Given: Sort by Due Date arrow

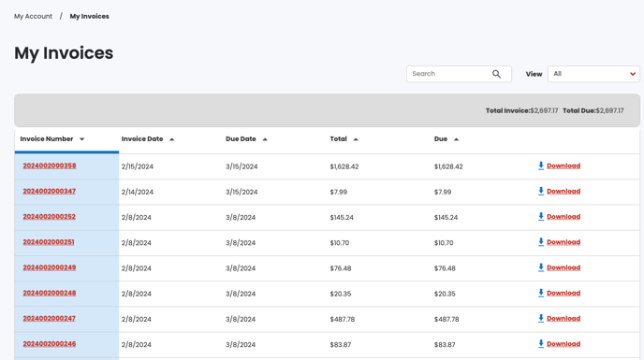Looking at the screenshot, I should point(265,139).
